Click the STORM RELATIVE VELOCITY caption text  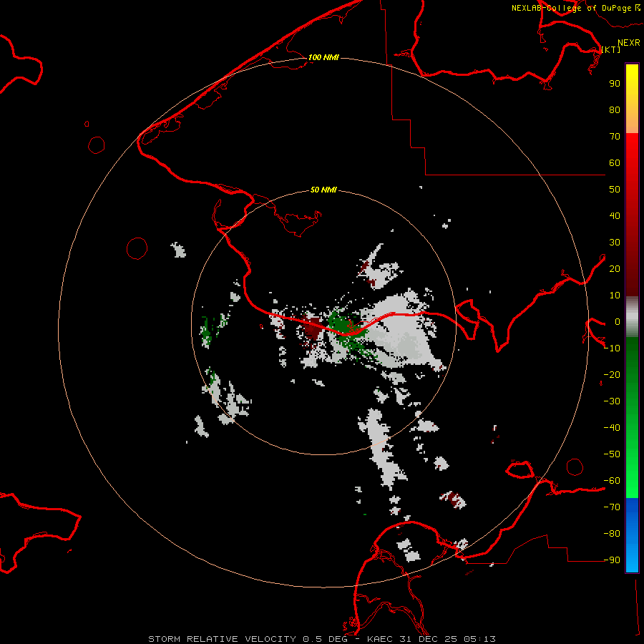(222, 639)
